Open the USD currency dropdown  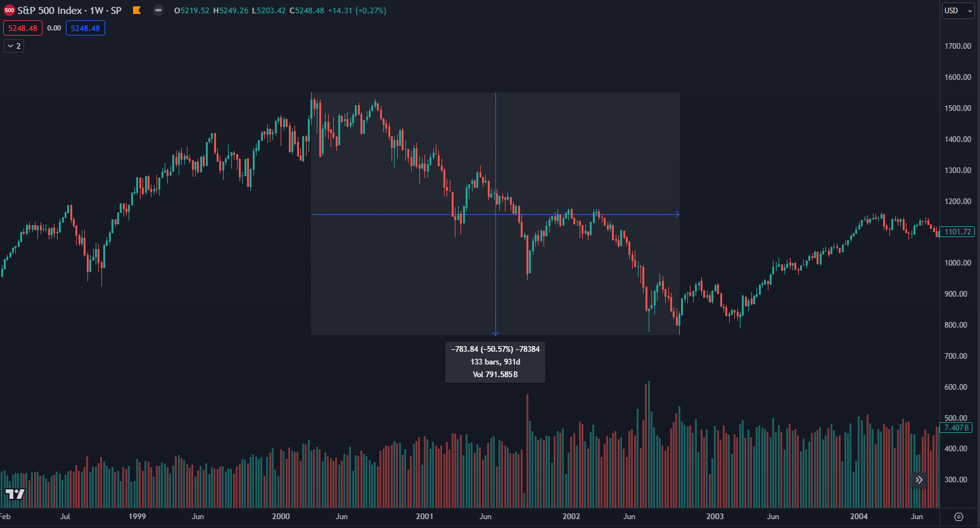pos(957,11)
